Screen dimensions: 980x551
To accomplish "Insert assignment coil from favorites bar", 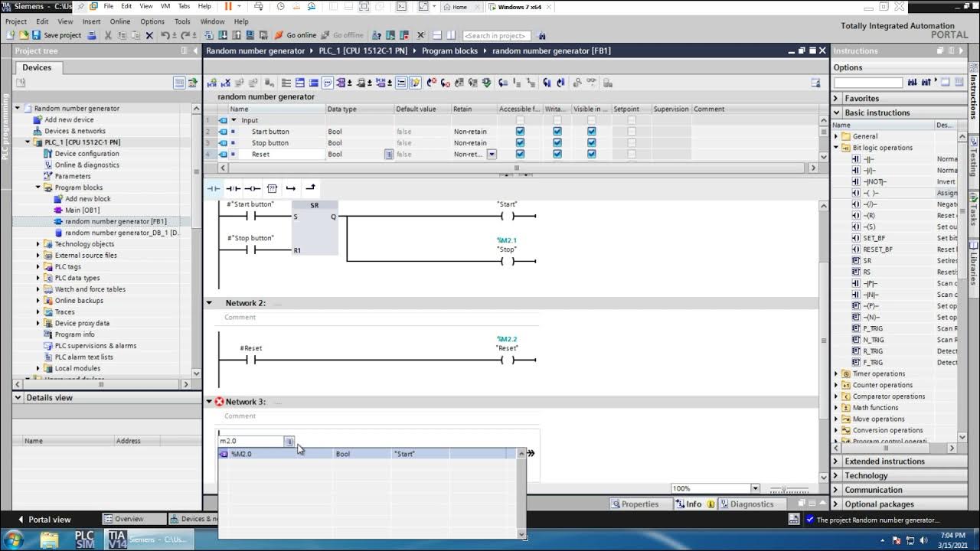I will pos(252,188).
